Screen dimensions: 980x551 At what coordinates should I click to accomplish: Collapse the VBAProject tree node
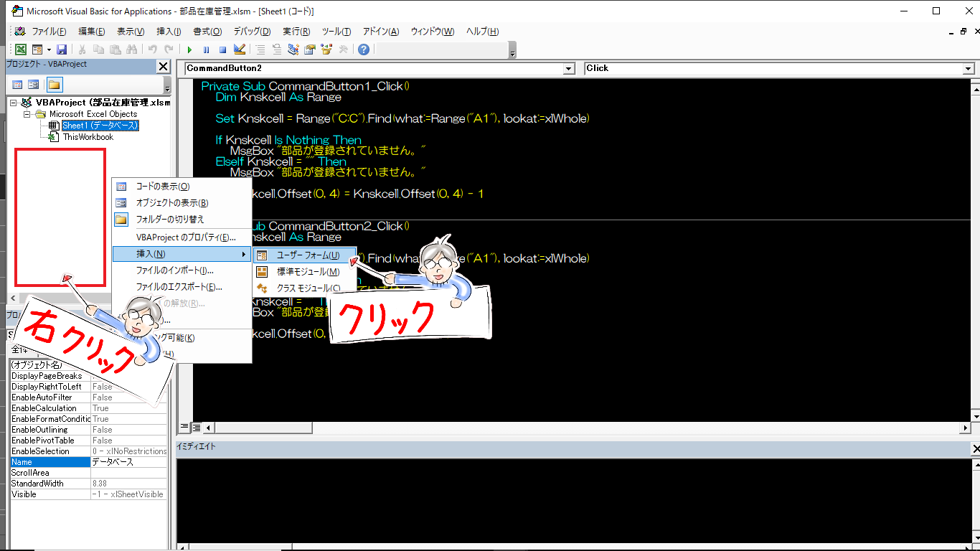pos(14,103)
